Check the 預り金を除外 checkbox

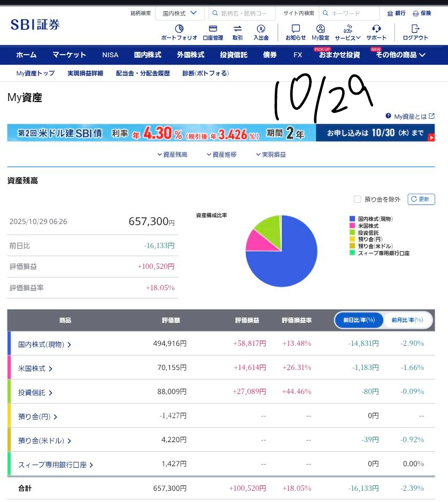click(x=358, y=199)
